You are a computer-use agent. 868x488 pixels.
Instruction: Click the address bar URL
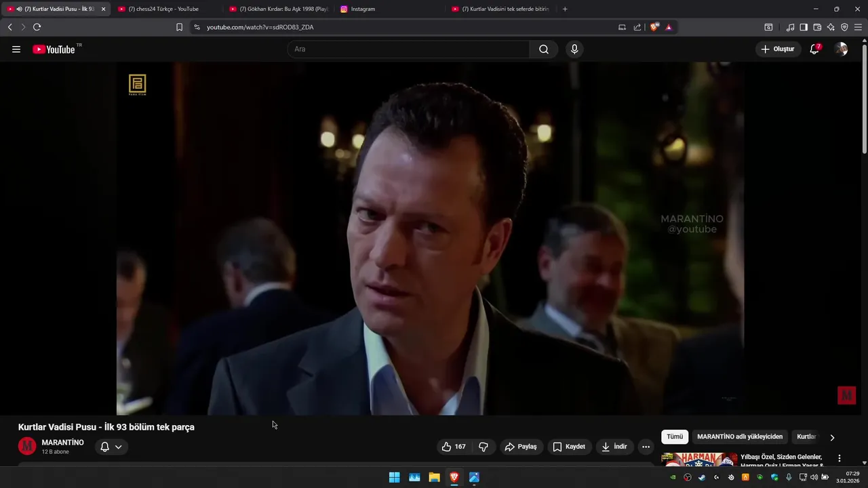(x=260, y=27)
